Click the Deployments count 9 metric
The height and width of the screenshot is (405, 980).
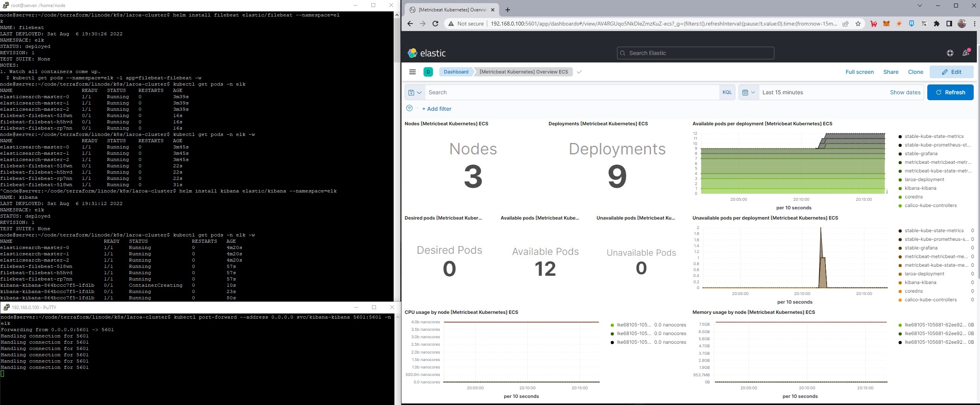tap(617, 177)
